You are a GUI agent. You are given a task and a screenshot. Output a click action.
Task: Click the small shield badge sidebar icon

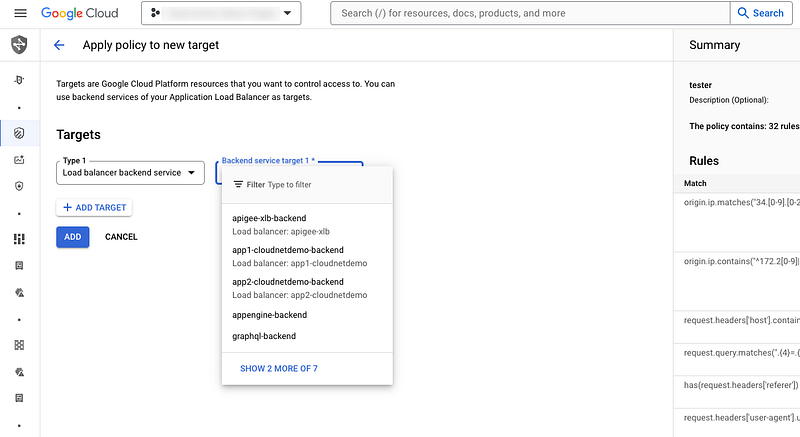point(19,186)
